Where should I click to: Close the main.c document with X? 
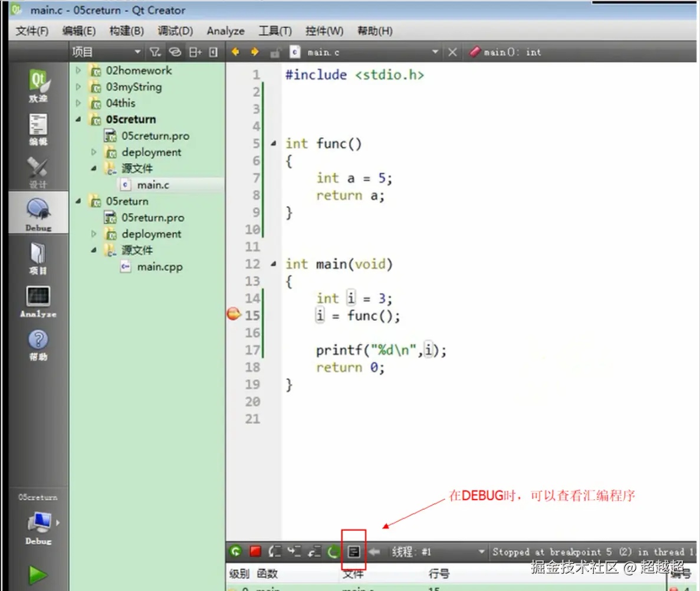(x=452, y=52)
